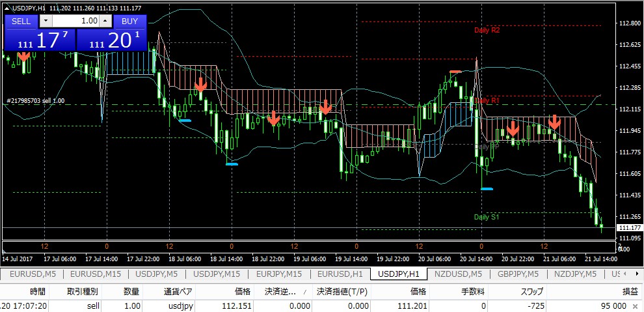Click the red down arrow below SELL panel
Image resolution: width=644 pixels, height=312 pixels.
(24, 56)
